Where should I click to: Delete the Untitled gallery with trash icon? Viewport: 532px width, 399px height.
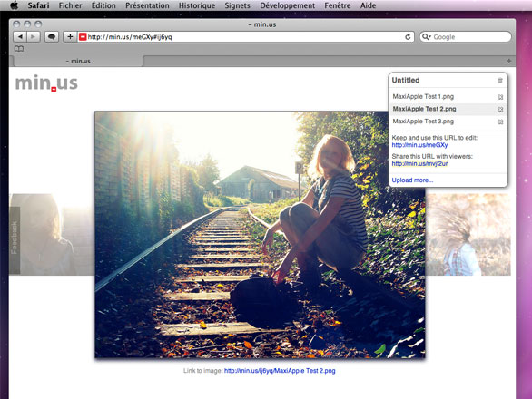499,81
